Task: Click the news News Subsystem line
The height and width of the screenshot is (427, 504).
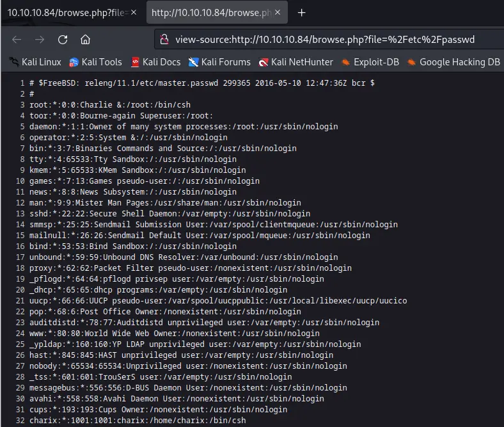Action: [133, 192]
